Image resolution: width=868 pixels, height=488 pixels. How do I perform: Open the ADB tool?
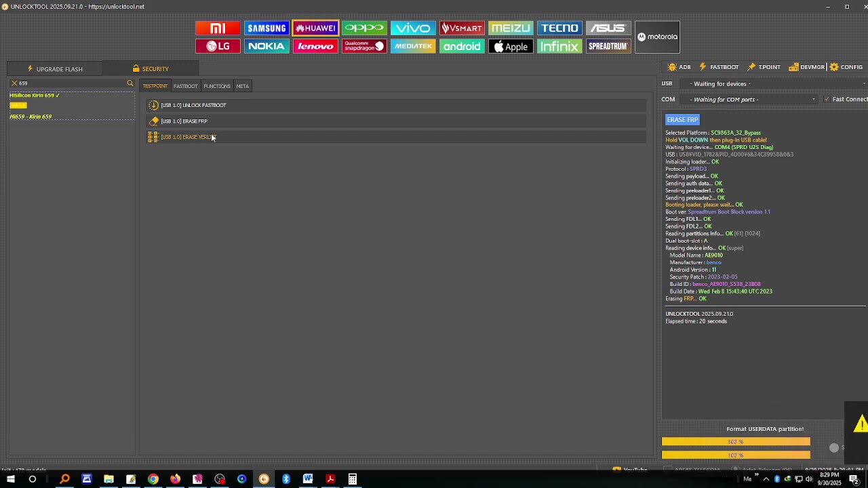click(679, 67)
